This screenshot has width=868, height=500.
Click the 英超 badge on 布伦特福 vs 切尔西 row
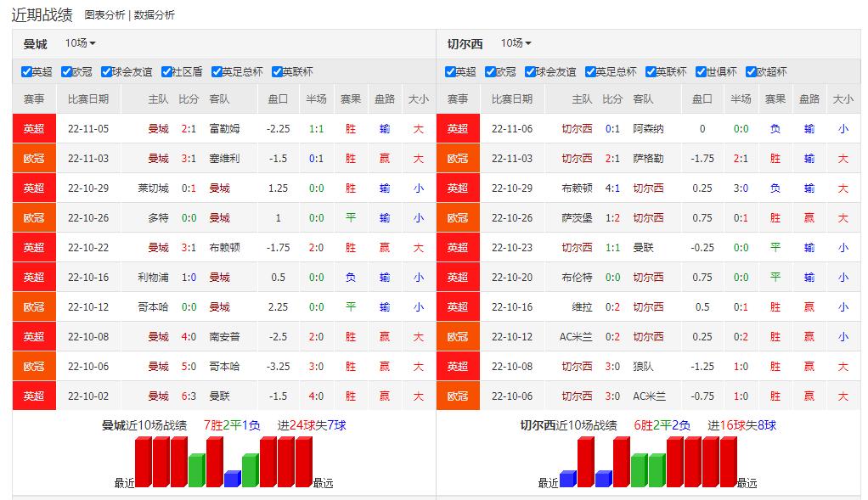point(458,277)
